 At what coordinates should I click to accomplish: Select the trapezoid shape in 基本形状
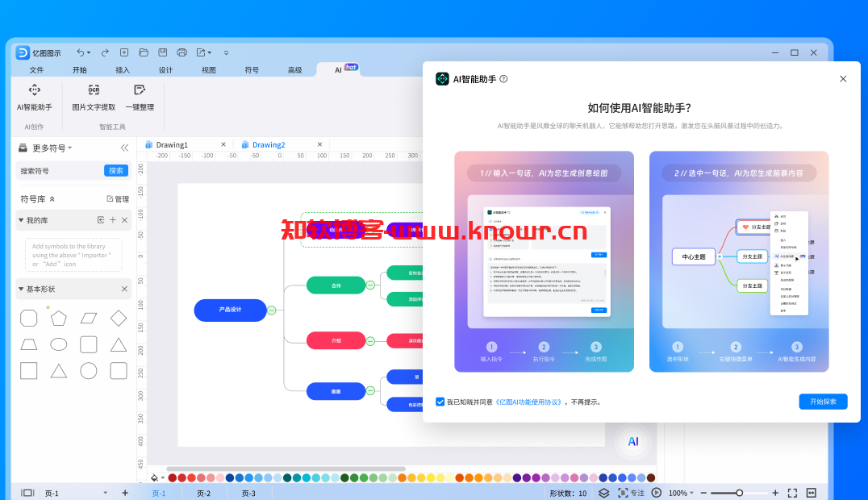pyautogui.click(x=29, y=344)
